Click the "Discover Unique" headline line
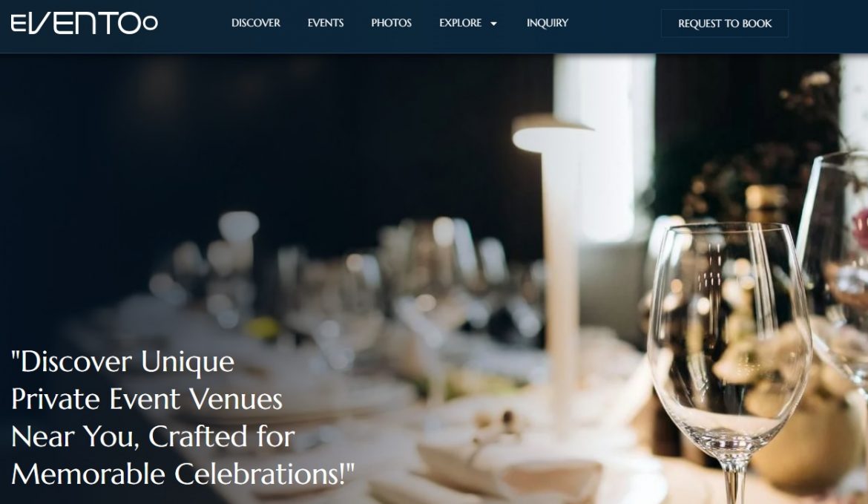The width and height of the screenshot is (868, 504). point(123,362)
